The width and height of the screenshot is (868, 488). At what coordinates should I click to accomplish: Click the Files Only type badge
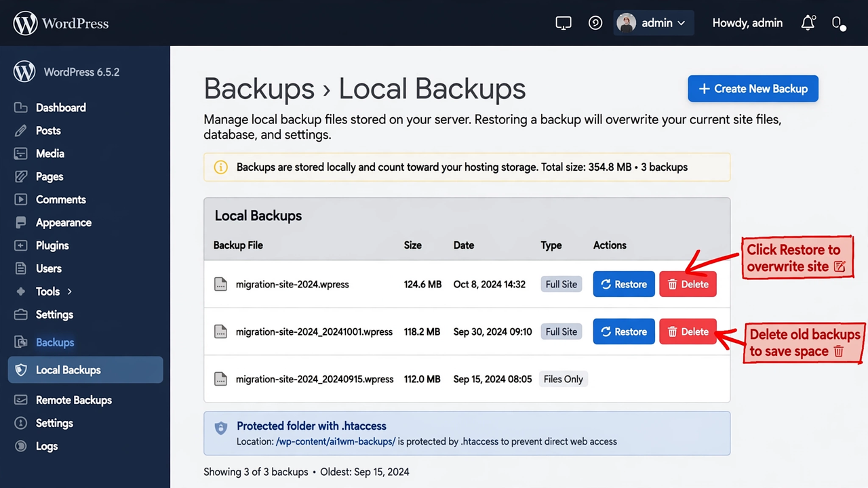coord(563,380)
